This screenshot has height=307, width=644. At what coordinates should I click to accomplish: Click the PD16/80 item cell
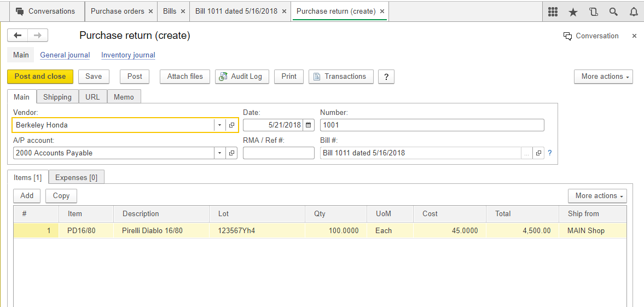click(86, 230)
